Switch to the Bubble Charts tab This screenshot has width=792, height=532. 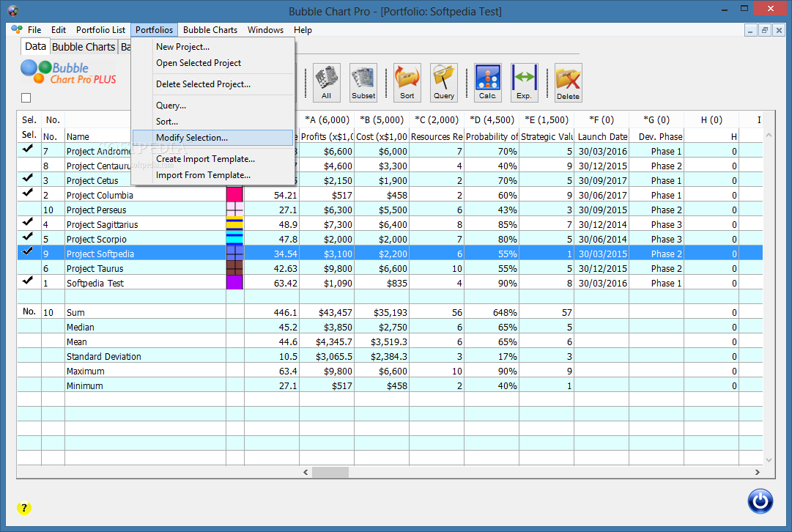(x=84, y=47)
